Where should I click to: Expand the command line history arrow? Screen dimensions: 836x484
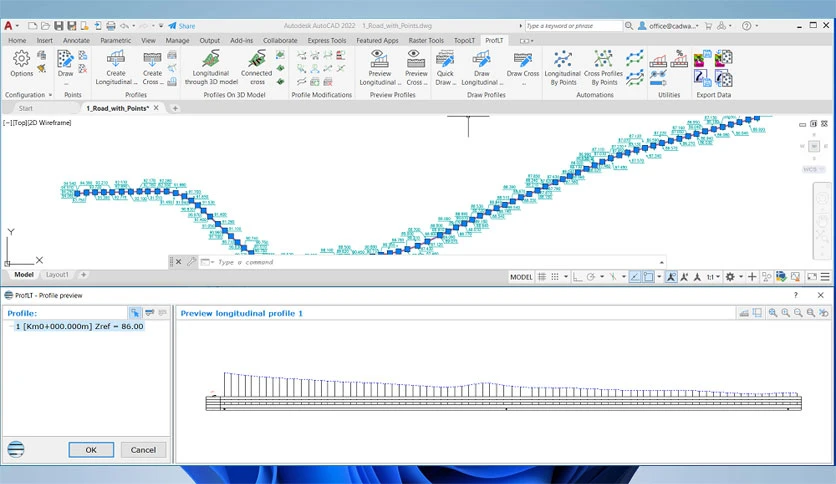coord(662,262)
